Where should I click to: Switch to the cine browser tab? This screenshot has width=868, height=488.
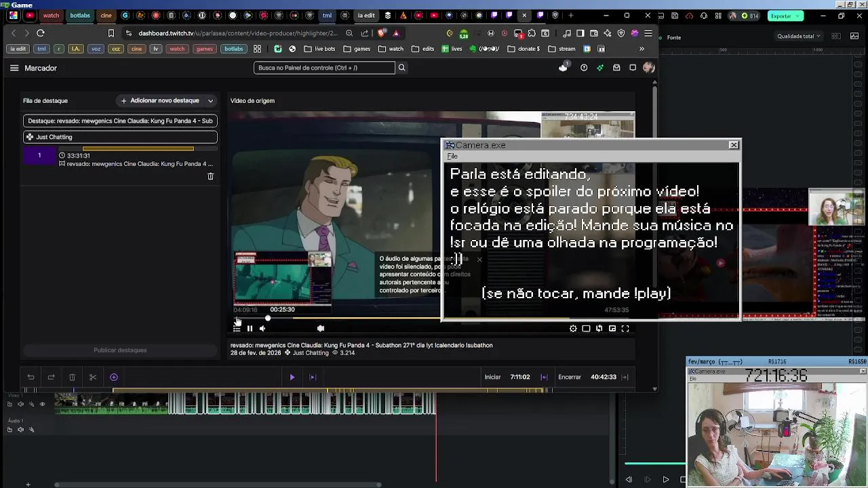pos(106,16)
